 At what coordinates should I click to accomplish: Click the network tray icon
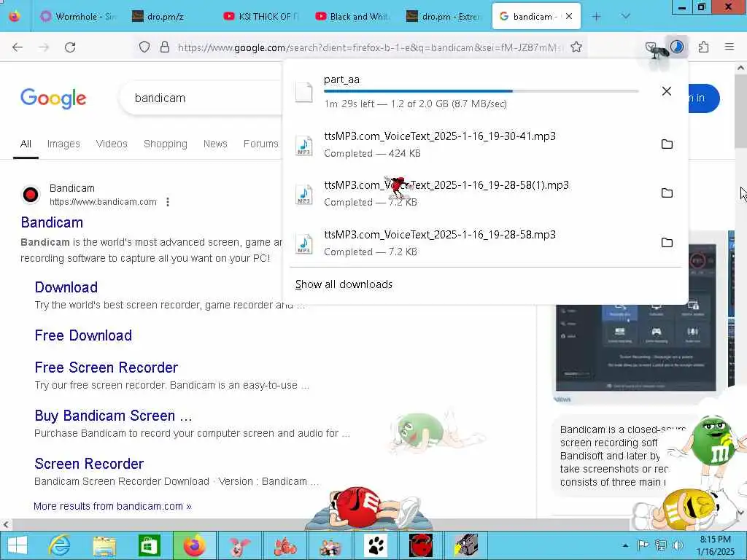coord(661,545)
